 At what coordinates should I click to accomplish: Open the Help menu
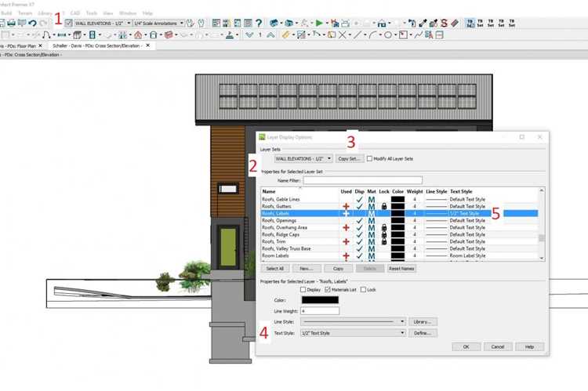tap(147, 13)
